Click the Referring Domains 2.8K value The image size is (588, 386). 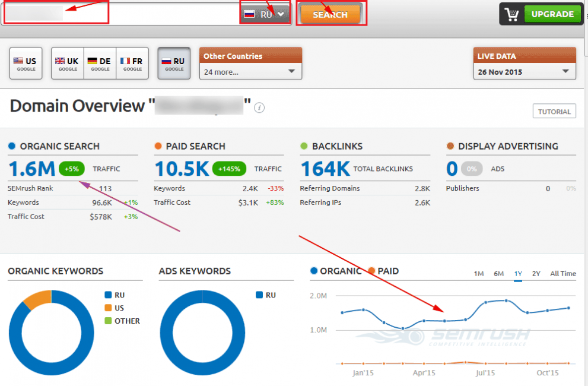point(422,188)
